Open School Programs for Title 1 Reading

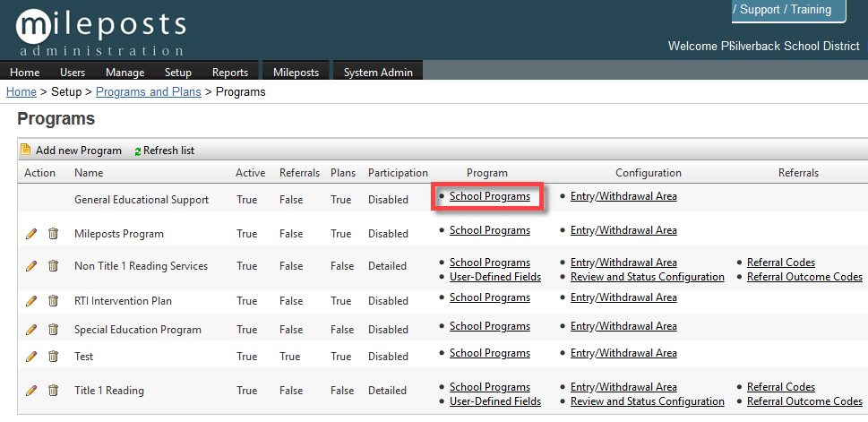pos(490,387)
